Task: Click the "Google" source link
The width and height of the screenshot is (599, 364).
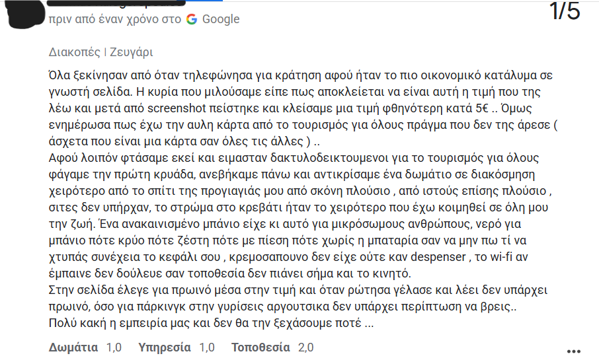Action: (221, 19)
